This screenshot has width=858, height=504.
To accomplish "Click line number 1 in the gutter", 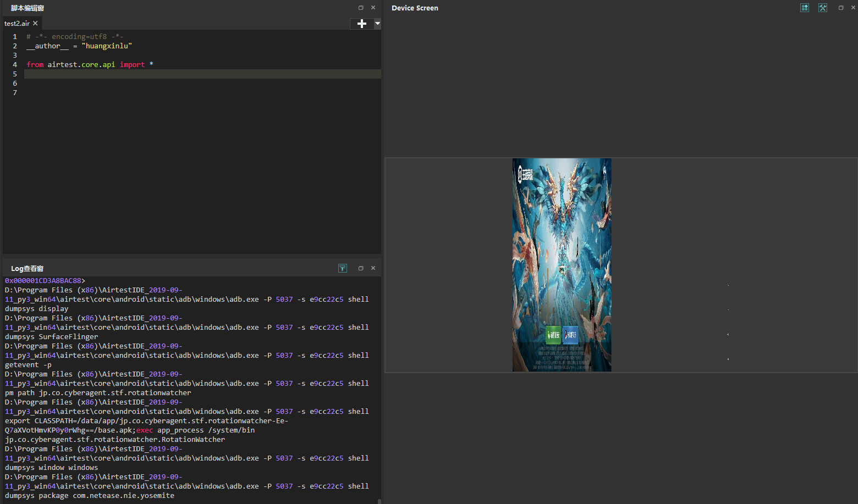I will 15,37.
